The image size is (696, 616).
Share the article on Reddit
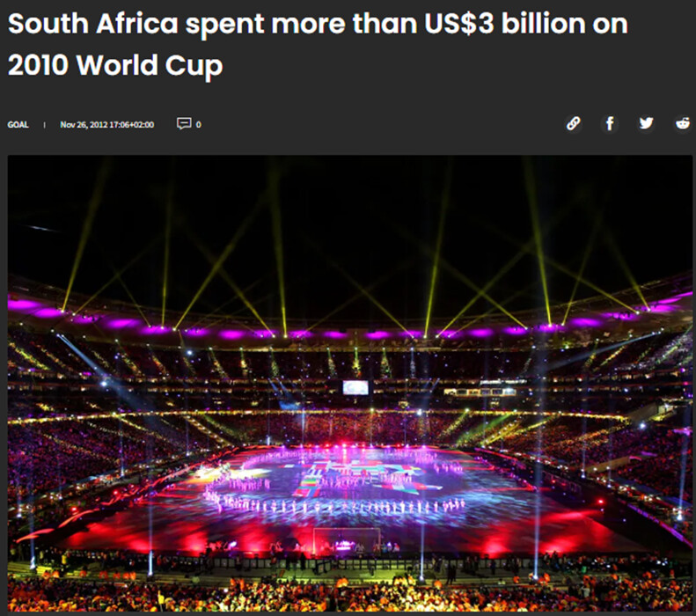pos(683,124)
